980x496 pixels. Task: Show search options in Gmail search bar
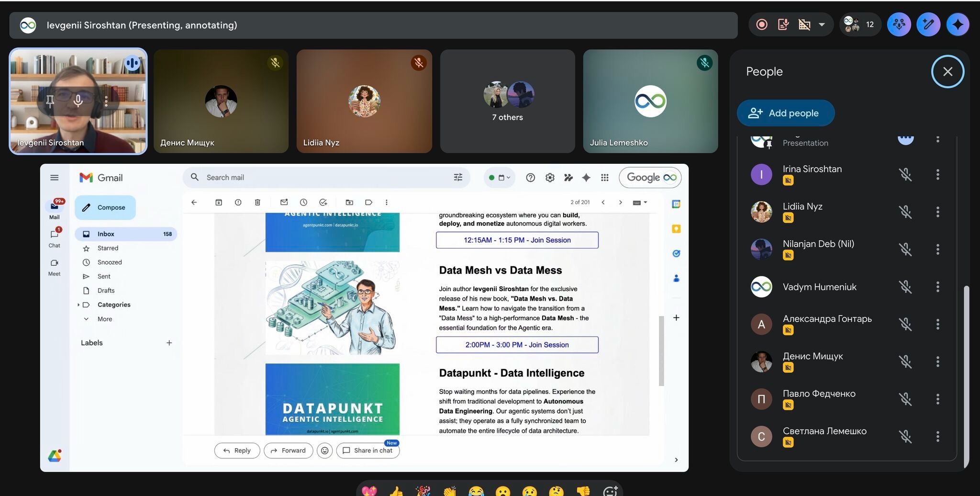click(458, 178)
